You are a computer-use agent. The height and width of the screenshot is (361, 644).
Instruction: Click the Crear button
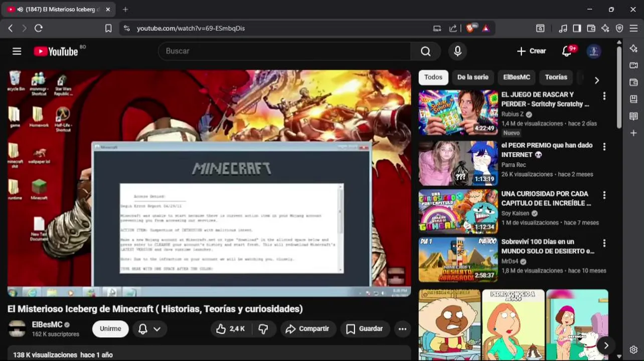(x=531, y=51)
